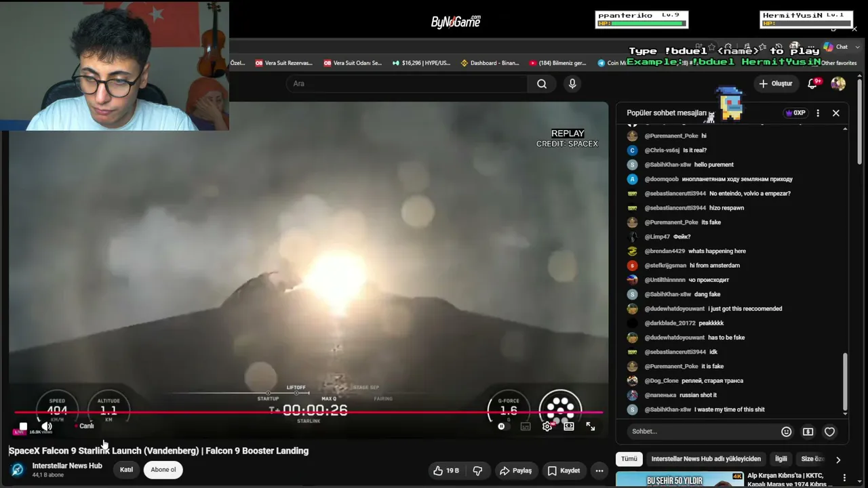Open the YouTube account avatar menu
868x488 pixels.
[838, 83]
